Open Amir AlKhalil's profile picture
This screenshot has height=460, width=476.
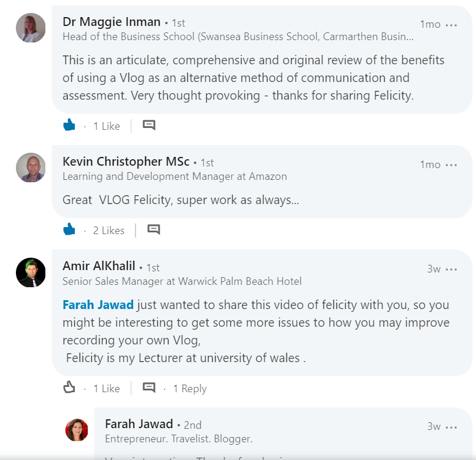[x=31, y=272]
